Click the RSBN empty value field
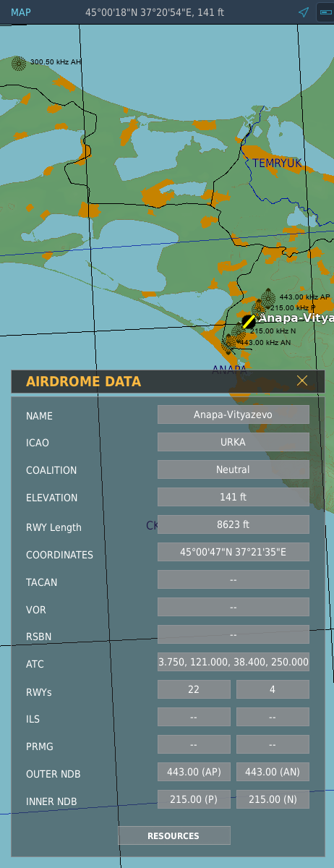The height and width of the screenshot is (868, 334). click(x=233, y=634)
